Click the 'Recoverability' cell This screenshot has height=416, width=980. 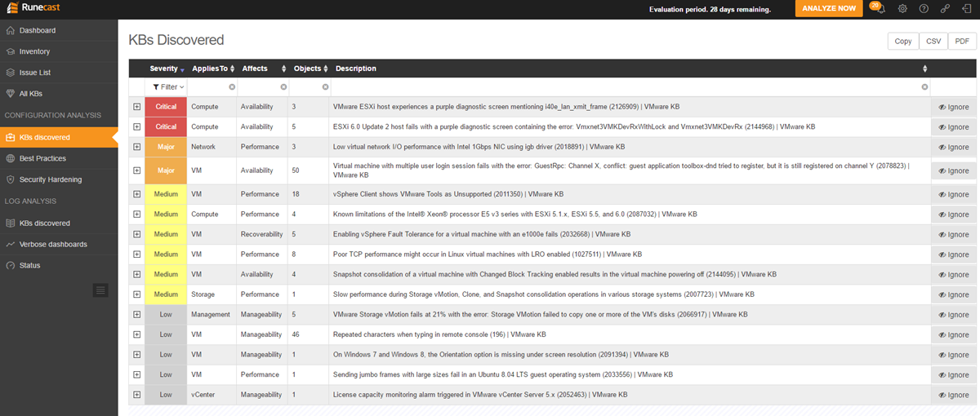[261, 234]
